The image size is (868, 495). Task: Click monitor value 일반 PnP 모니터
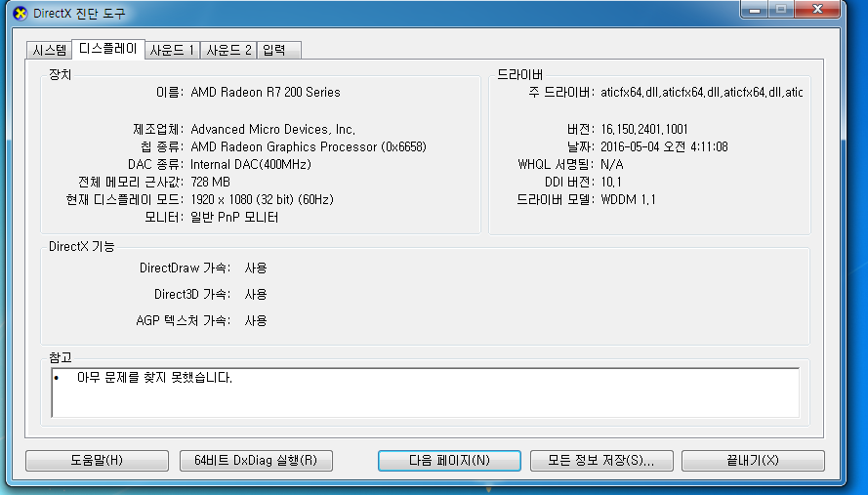234,217
